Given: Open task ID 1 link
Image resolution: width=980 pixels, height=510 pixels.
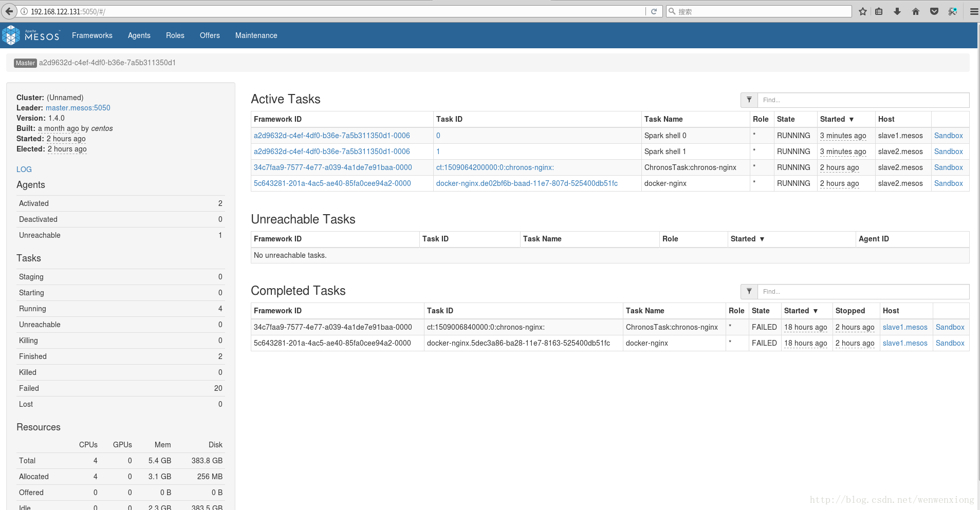Looking at the screenshot, I should (x=438, y=152).
